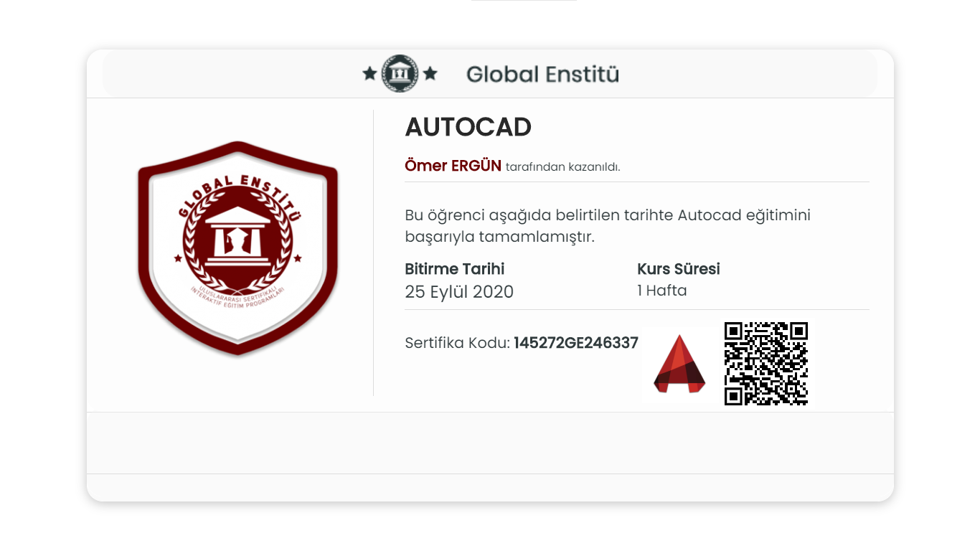This screenshot has height=551, width=980.
Task: Click the right star beside header logo
Action: [430, 73]
